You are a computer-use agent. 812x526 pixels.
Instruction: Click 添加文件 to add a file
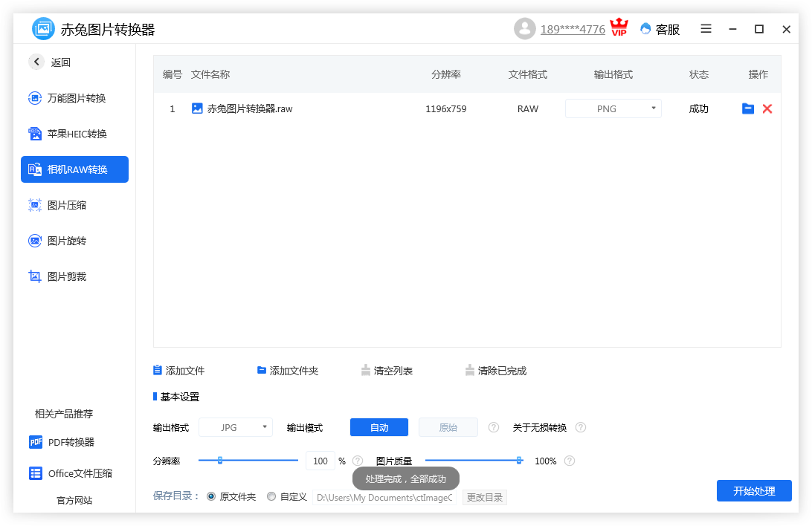[178, 371]
